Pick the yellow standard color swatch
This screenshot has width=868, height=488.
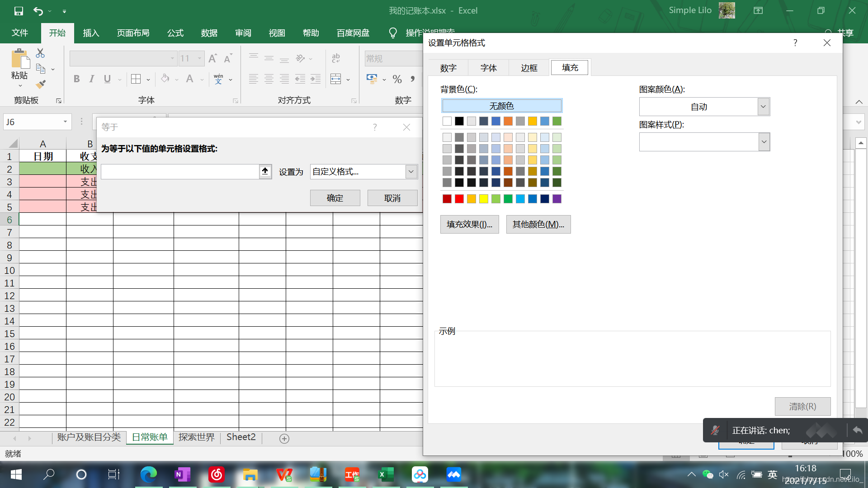coord(483,199)
